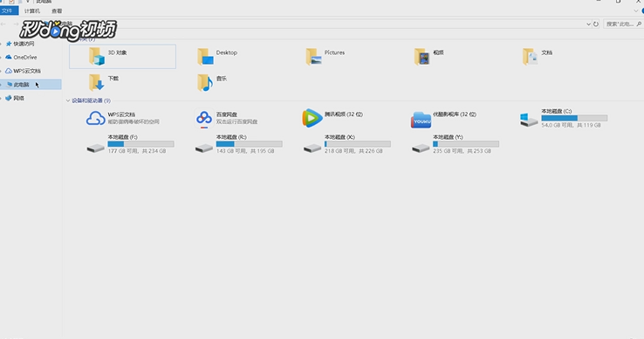Open the Desktop folder icon
The image size is (644, 339).
[205, 57]
